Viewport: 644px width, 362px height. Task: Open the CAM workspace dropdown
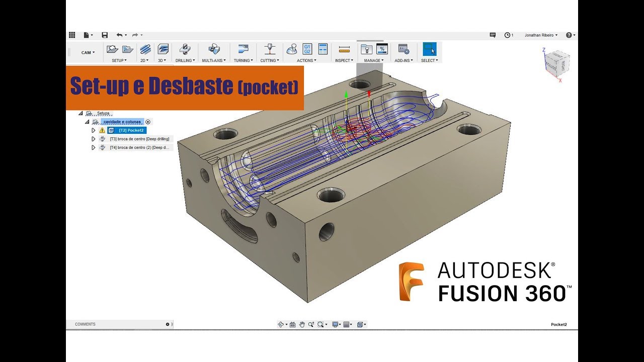click(x=88, y=52)
